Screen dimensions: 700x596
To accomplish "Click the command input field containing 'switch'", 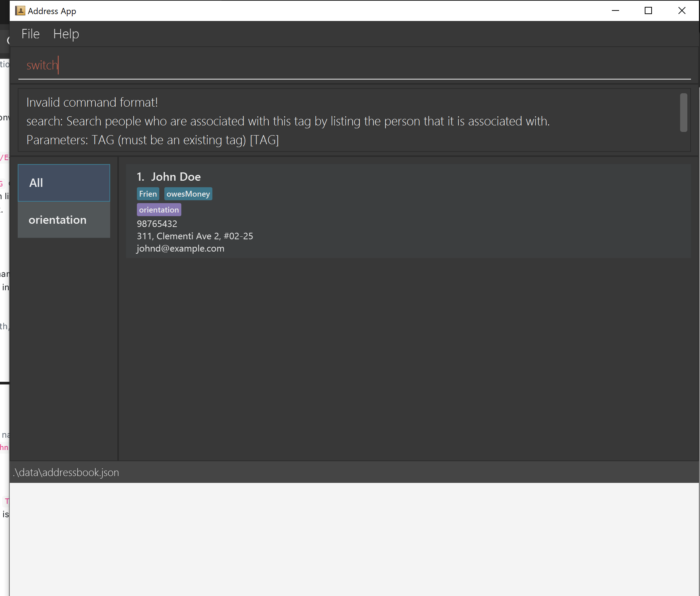I will point(354,65).
